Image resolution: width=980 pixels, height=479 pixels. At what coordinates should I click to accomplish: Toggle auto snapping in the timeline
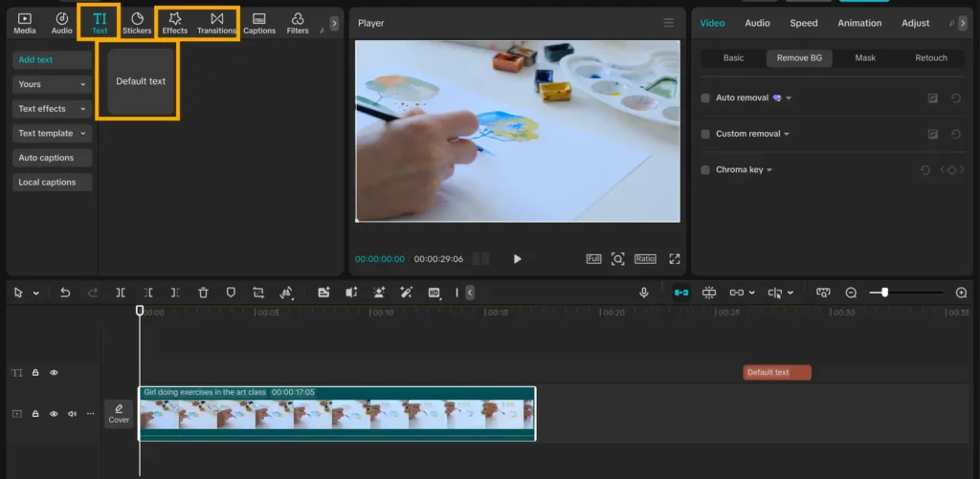point(709,293)
